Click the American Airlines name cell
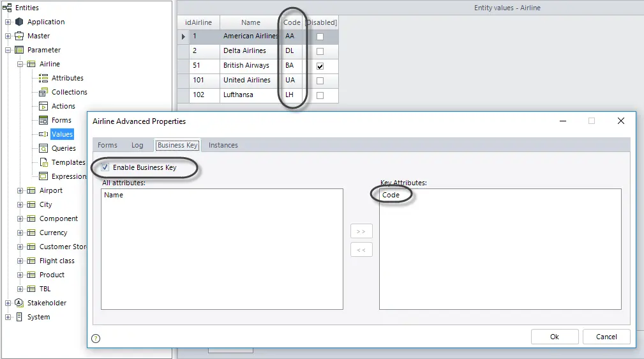 coord(251,36)
